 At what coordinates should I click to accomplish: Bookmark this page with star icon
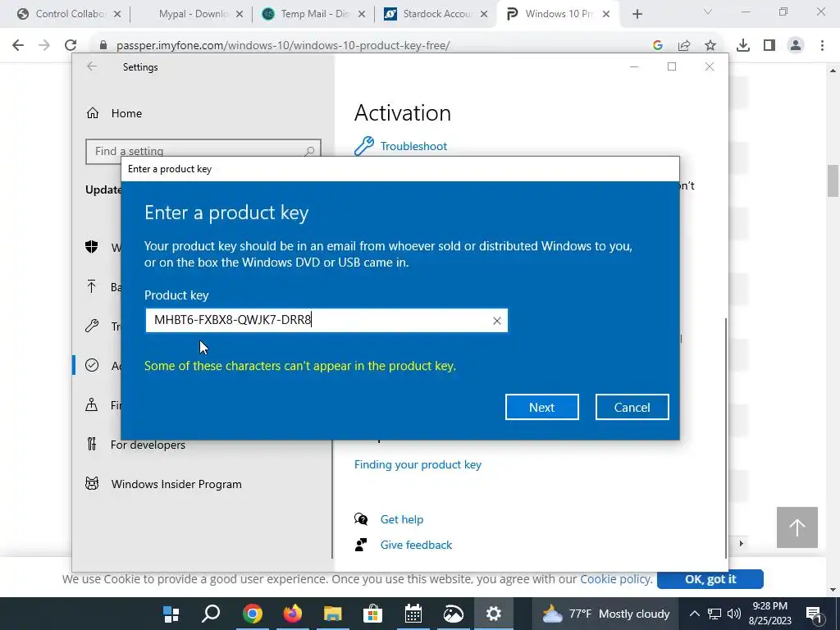(710, 46)
